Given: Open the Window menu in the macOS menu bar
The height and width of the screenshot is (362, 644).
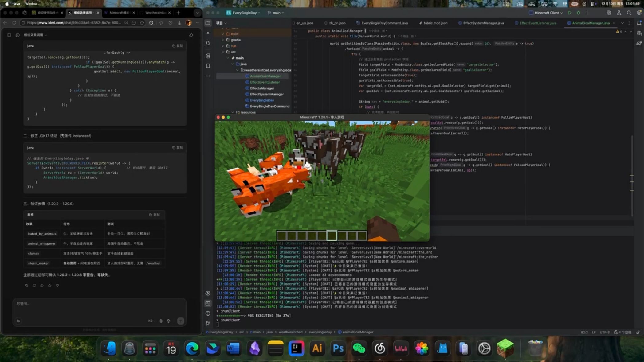Looking at the screenshot, I should coord(31,4).
